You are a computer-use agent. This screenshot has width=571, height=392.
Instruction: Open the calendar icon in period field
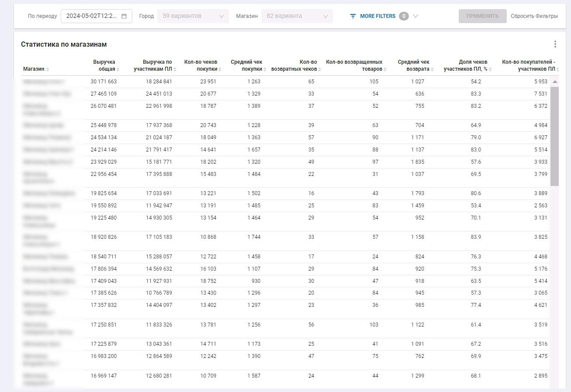pyautogui.click(x=124, y=16)
